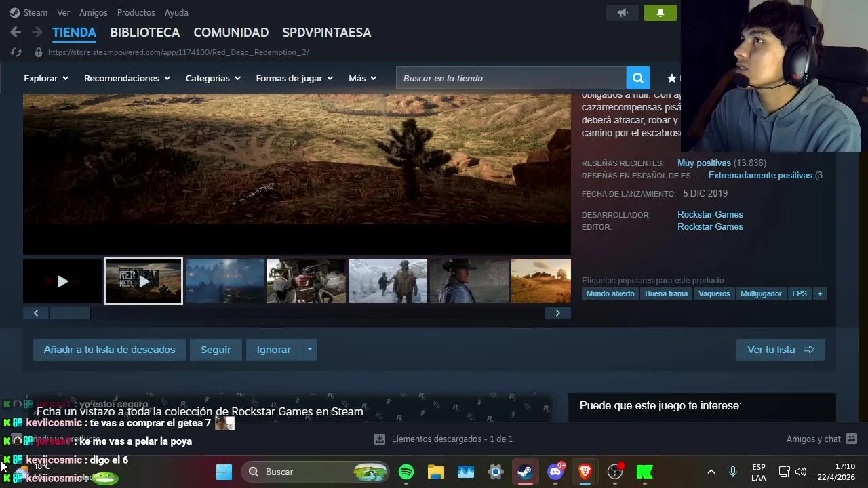Play the first trailer thumbnail

[62, 281]
